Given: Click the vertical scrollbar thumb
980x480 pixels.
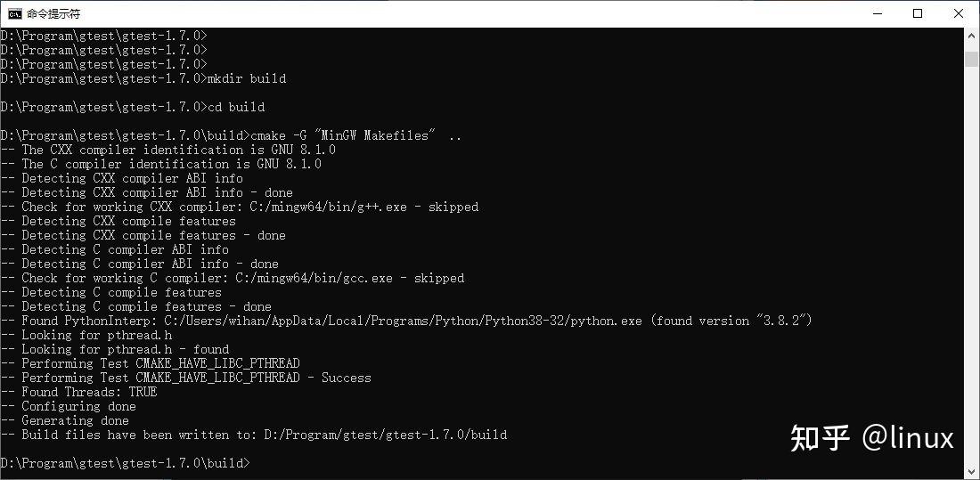Looking at the screenshot, I should (x=972, y=59).
